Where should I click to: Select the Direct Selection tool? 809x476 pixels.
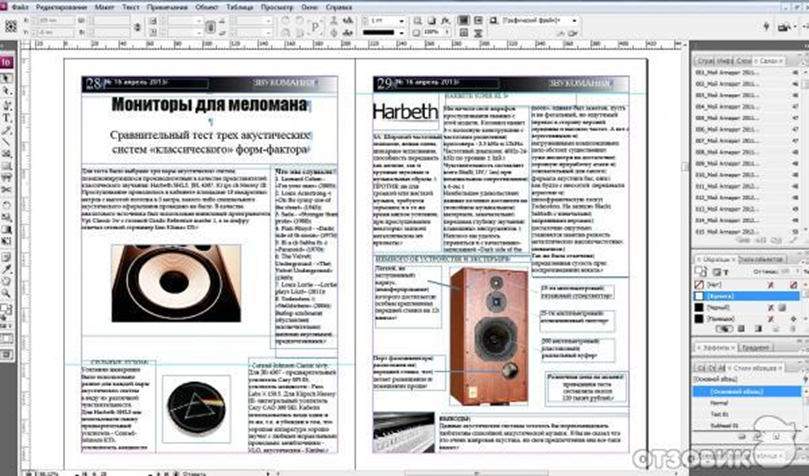[x=6, y=91]
